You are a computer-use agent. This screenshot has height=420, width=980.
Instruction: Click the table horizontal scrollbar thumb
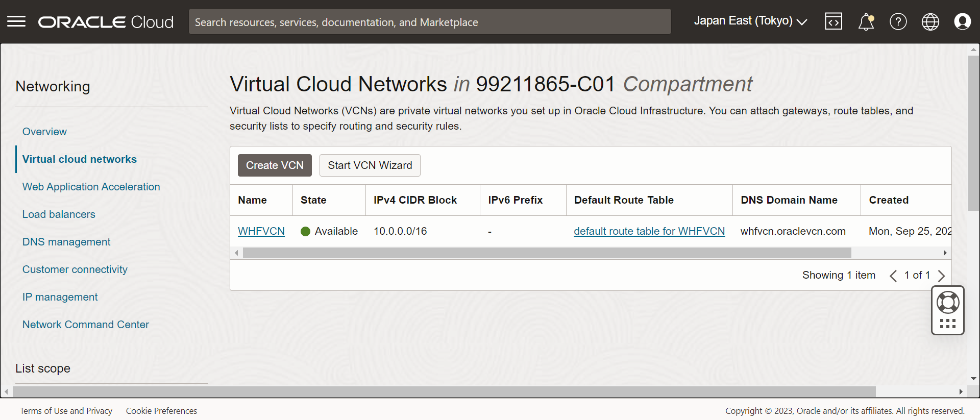click(547, 253)
